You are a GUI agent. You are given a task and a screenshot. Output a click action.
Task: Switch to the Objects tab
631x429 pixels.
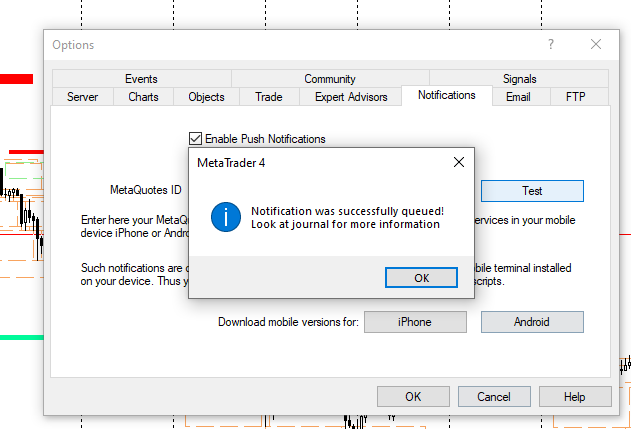(x=206, y=97)
